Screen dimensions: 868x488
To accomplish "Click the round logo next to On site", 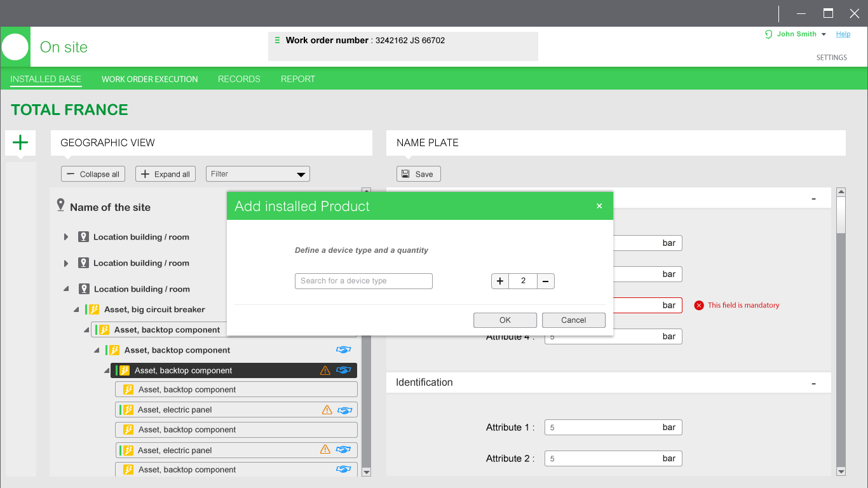I will tap(15, 47).
